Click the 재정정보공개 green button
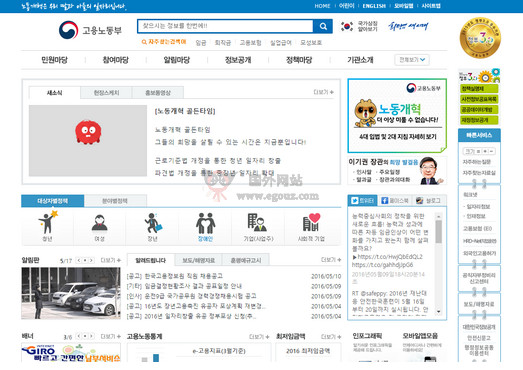 coord(479,120)
